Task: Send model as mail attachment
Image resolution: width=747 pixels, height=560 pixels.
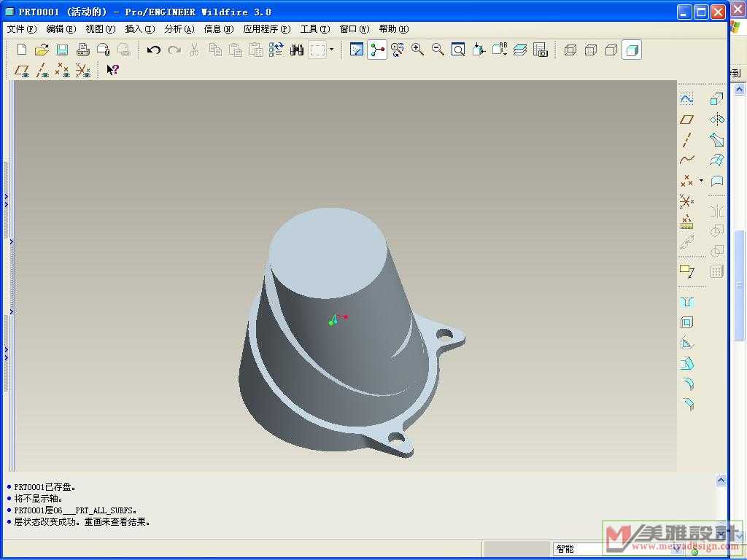Action: coord(104,50)
